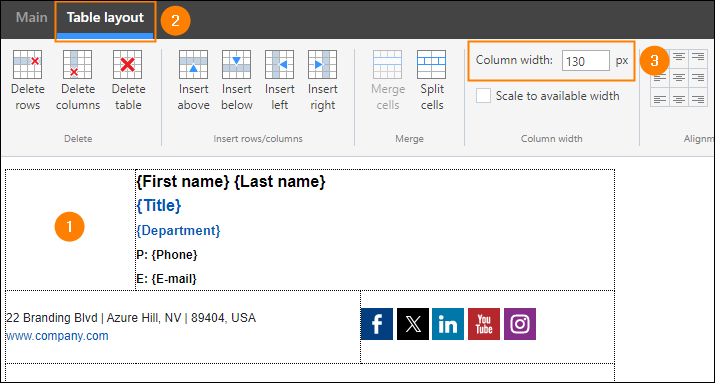The image size is (715, 383).
Task: Click the Delete rows icon
Action: [27, 65]
